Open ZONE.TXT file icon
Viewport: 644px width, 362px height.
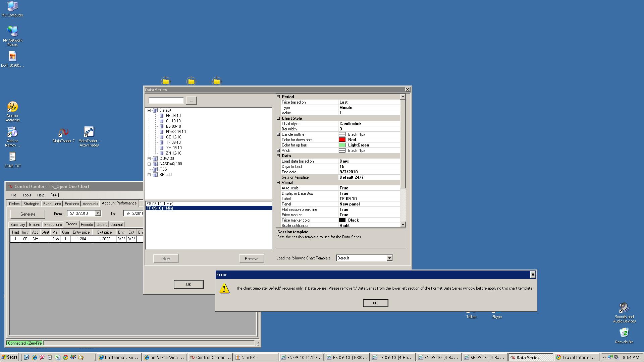pyautogui.click(x=12, y=157)
